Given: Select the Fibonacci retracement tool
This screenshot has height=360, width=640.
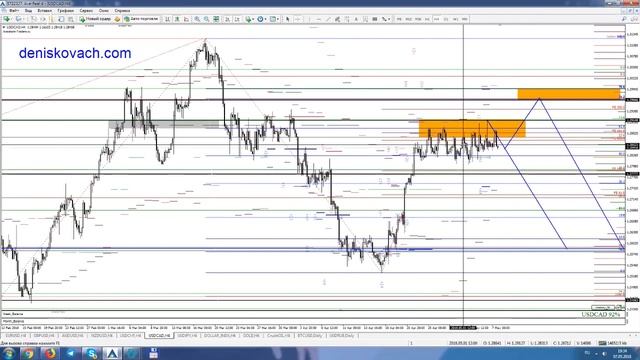Looking at the screenshot, I should tap(347, 19).
